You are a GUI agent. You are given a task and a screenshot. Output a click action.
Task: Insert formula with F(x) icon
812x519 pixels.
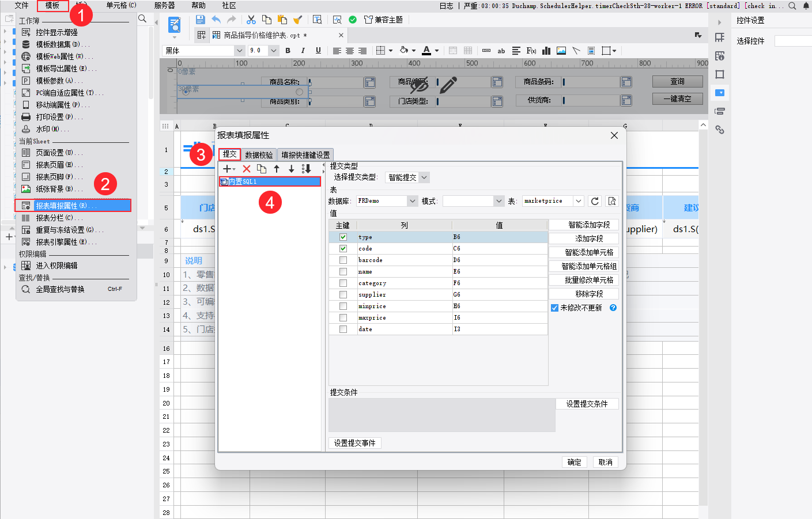tap(531, 51)
